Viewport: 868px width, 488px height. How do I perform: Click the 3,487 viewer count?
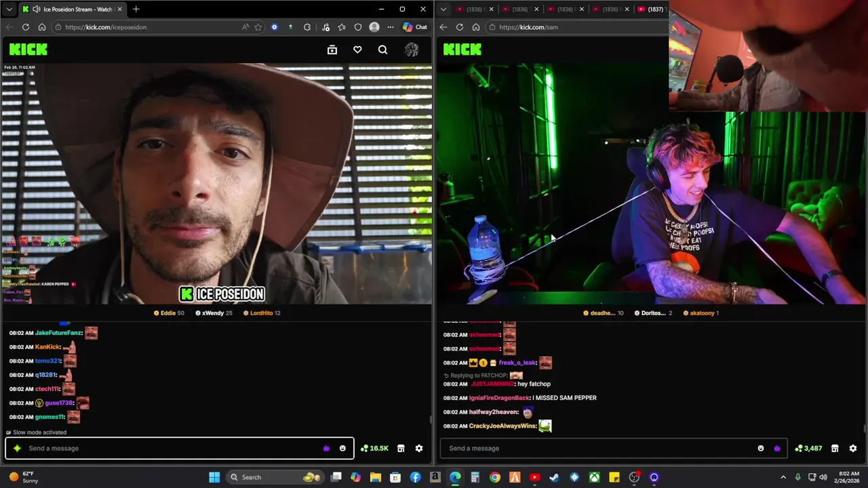click(x=809, y=448)
